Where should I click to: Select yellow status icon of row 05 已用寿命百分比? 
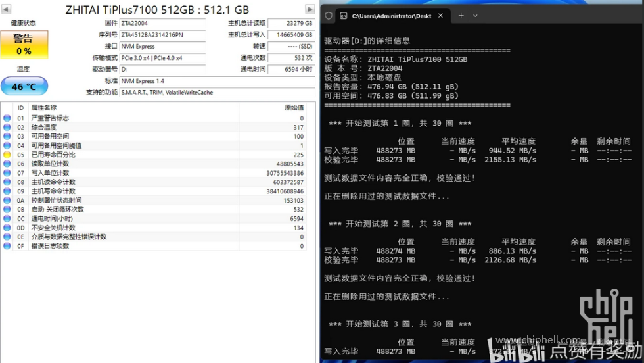(7, 155)
